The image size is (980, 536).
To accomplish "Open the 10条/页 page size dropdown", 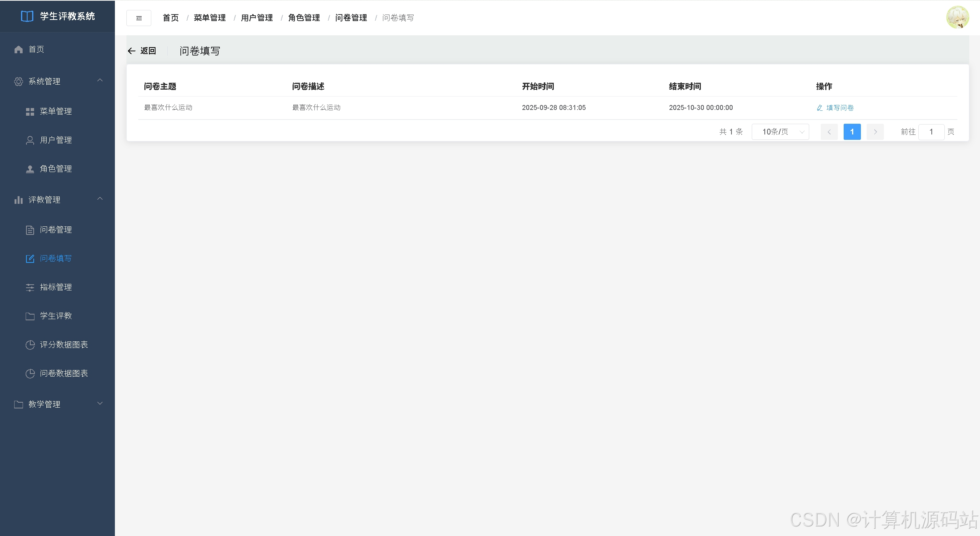I will pyautogui.click(x=780, y=132).
